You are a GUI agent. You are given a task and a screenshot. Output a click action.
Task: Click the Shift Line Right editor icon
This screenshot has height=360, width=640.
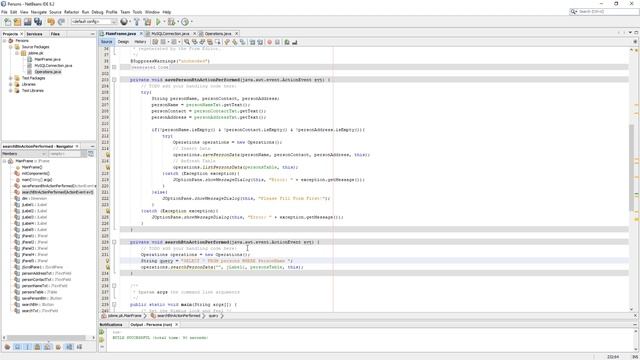click(260, 42)
